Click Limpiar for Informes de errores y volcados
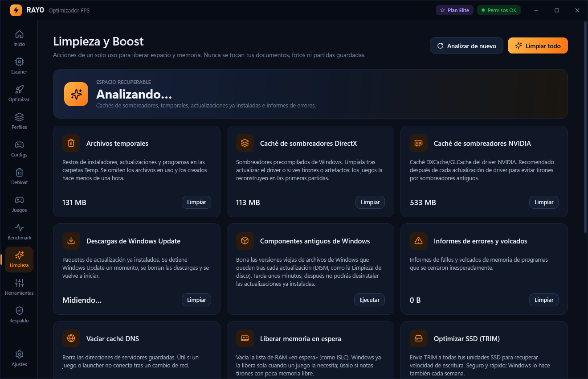Image resolution: width=588 pixels, height=379 pixels. point(544,300)
